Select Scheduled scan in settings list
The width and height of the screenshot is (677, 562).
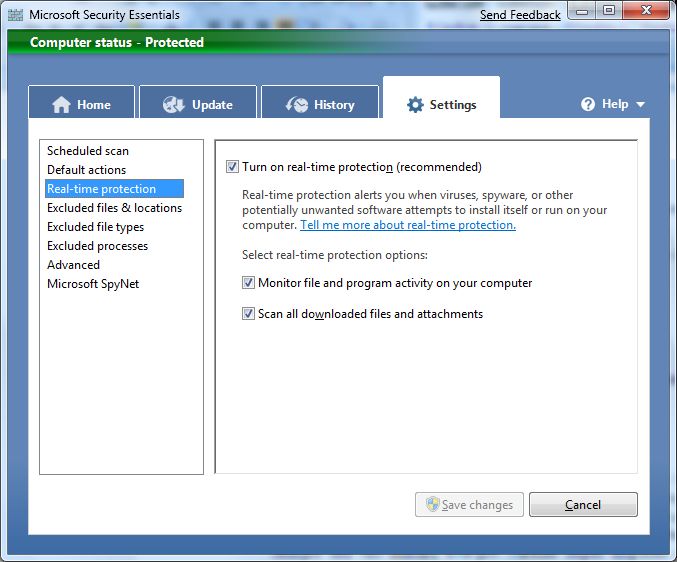(x=88, y=151)
